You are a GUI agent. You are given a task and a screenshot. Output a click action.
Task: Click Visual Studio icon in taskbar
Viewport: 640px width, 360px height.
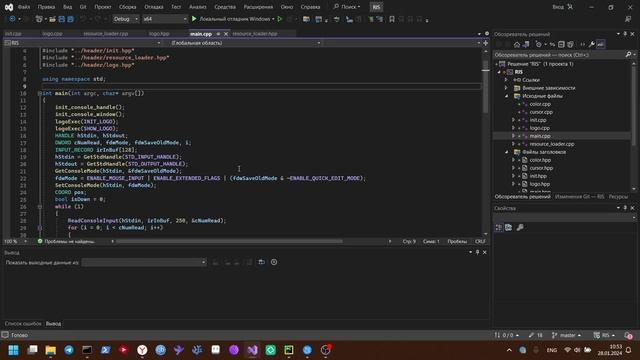tap(252, 350)
